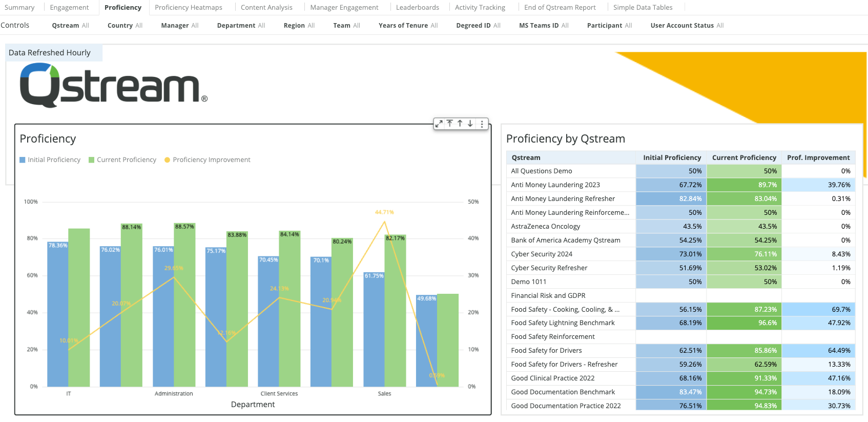Open the Participant filter control
The image size is (868, 422).
pyautogui.click(x=610, y=26)
